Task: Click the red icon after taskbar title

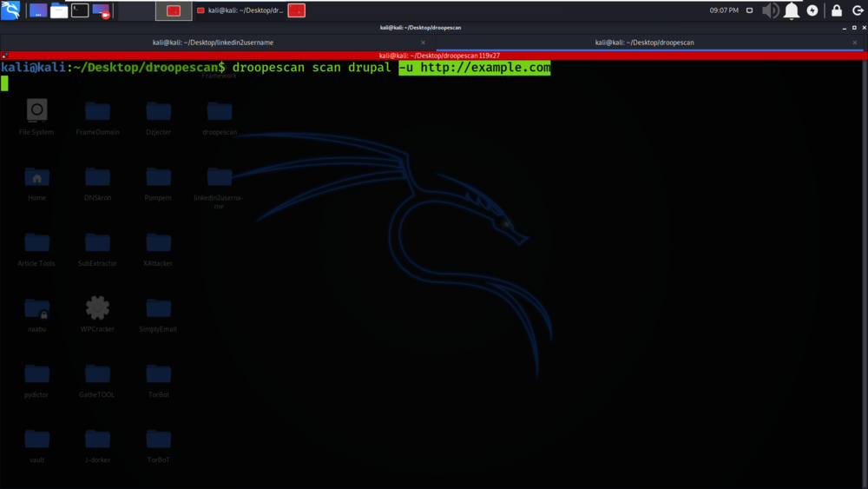Action: (x=297, y=10)
